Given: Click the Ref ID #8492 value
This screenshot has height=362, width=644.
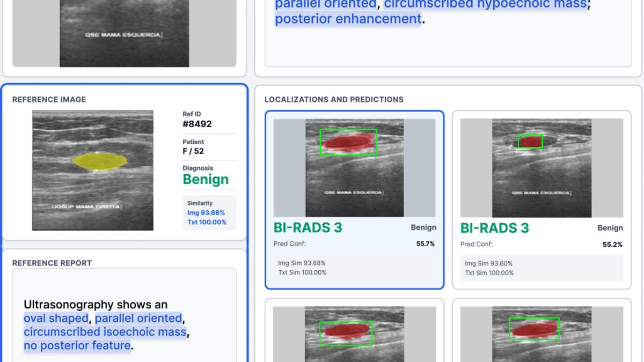Looking at the screenshot, I should click(197, 124).
